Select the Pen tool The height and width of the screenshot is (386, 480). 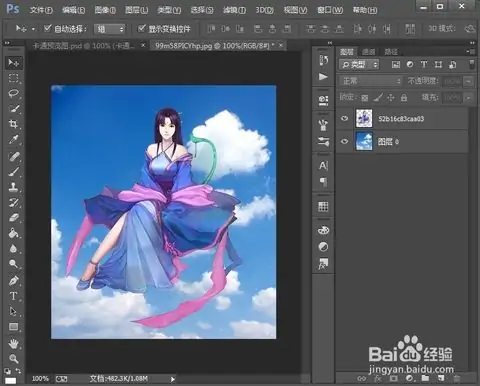(14, 281)
